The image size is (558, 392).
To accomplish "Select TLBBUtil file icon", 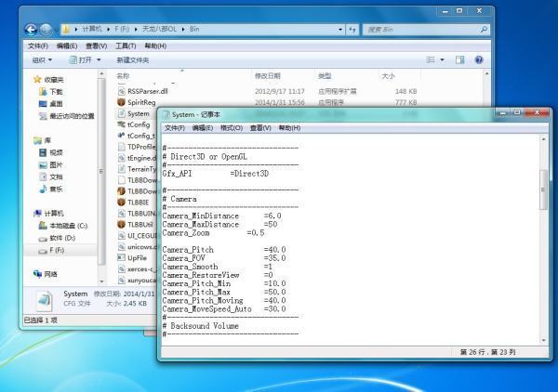I will (121, 225).
